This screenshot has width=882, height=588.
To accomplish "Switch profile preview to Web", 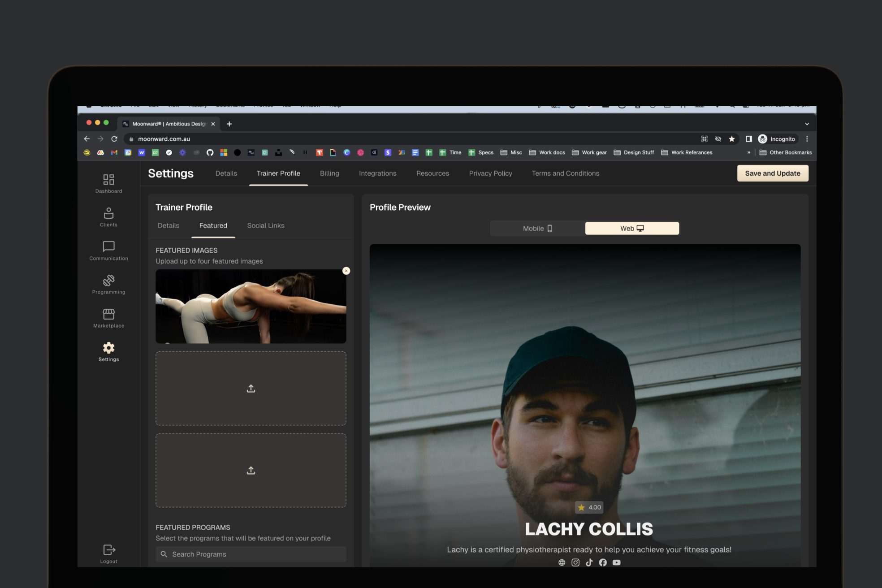I will [x=632, y=229].
